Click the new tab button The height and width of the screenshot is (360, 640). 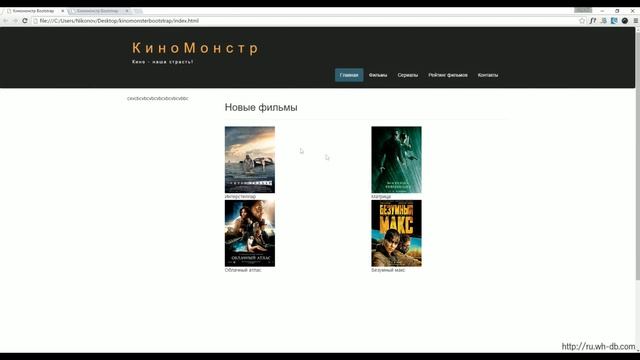pos(138,11)
